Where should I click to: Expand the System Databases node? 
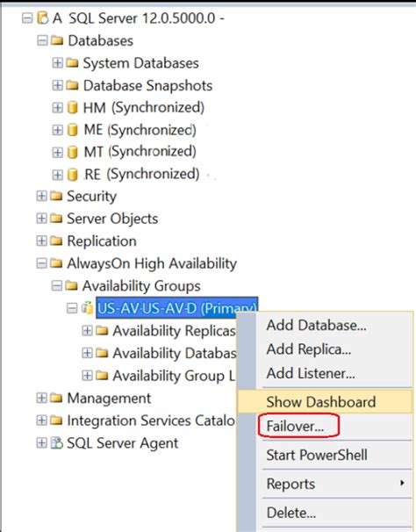(x=57, y=62)
